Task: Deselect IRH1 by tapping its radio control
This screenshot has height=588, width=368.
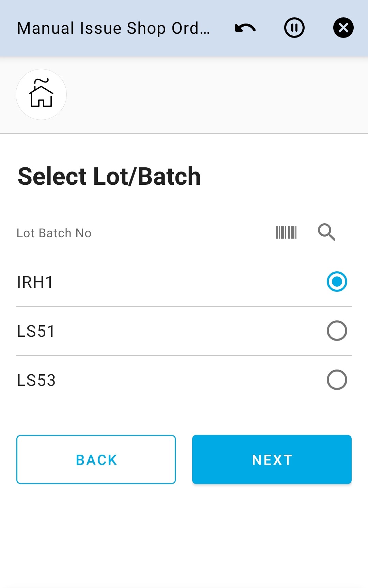Action: (x=337, y=282)
